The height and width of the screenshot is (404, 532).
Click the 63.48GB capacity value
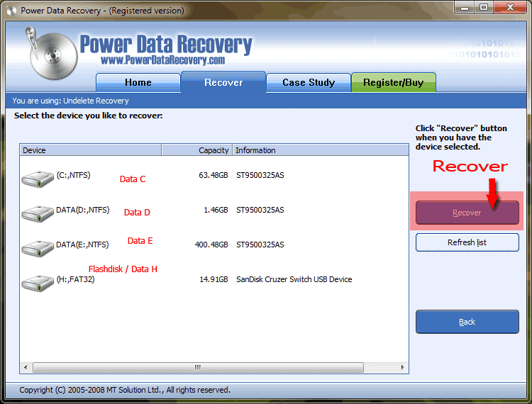[213, 175]
